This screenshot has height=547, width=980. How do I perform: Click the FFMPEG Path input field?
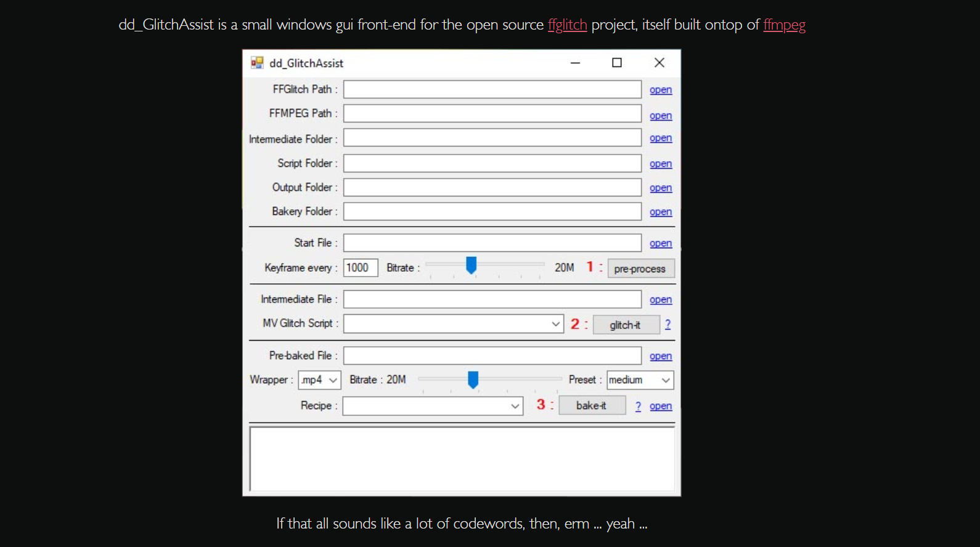492,113
